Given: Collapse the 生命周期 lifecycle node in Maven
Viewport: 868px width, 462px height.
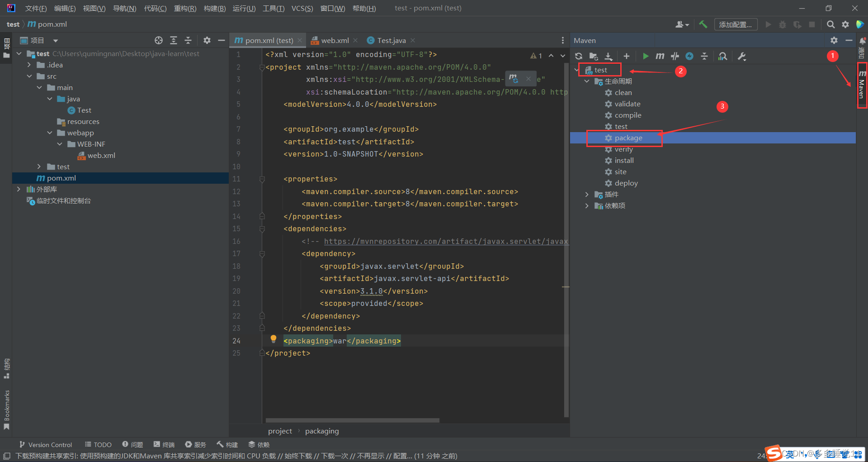Looking at the screenshot, I should point(587,81).
